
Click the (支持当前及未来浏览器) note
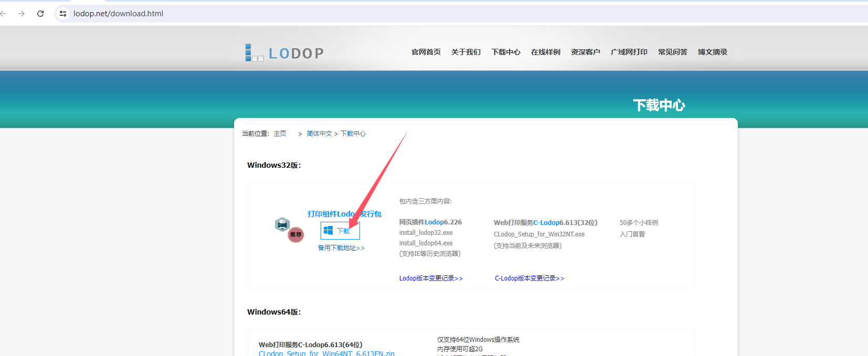(527, 246)
